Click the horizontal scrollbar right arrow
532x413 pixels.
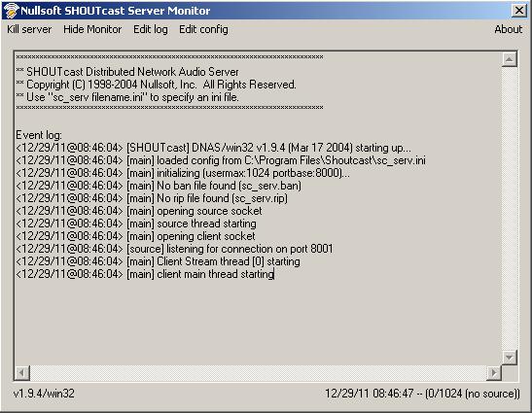point(494,373)
